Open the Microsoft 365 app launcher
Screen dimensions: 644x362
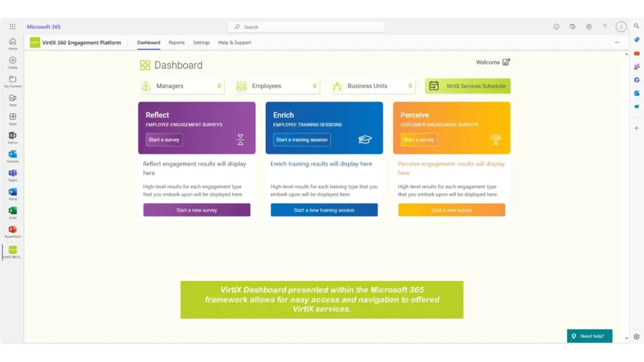click(11, 26)
